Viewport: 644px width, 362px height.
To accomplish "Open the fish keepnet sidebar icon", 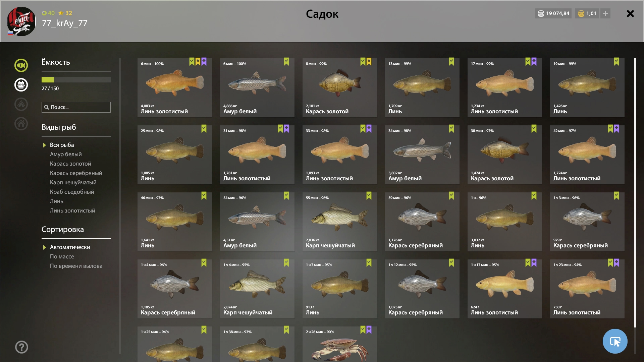I will coord(21,65).
